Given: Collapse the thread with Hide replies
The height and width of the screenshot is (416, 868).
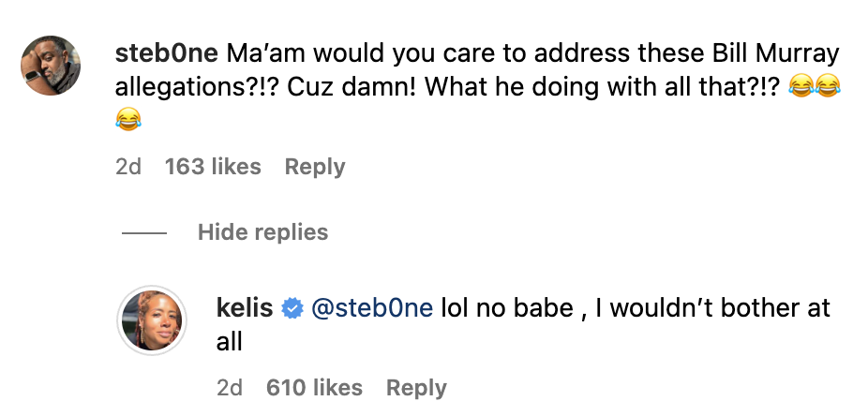Looking at the screenshot, I should click(x=262, y=232).
